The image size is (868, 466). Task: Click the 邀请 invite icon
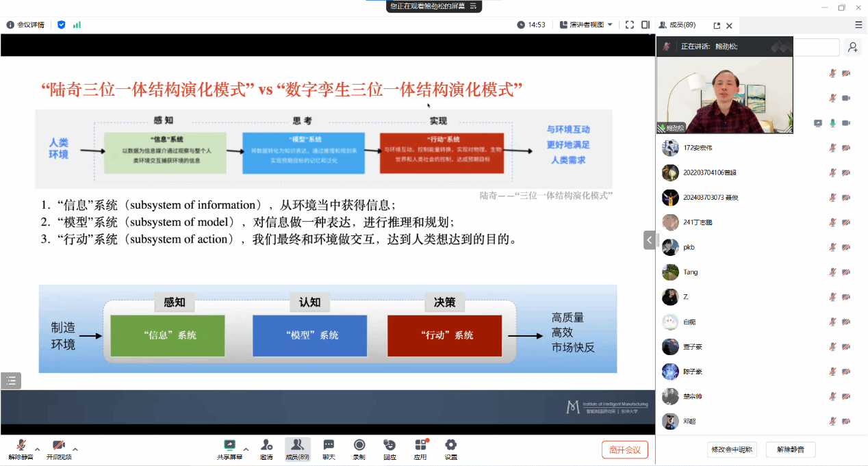click(266, 449)
